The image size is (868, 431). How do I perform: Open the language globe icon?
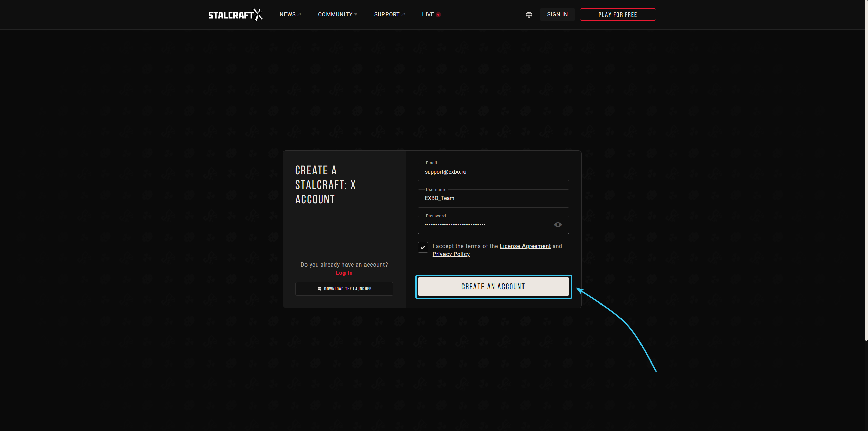(x=529, y=15)
